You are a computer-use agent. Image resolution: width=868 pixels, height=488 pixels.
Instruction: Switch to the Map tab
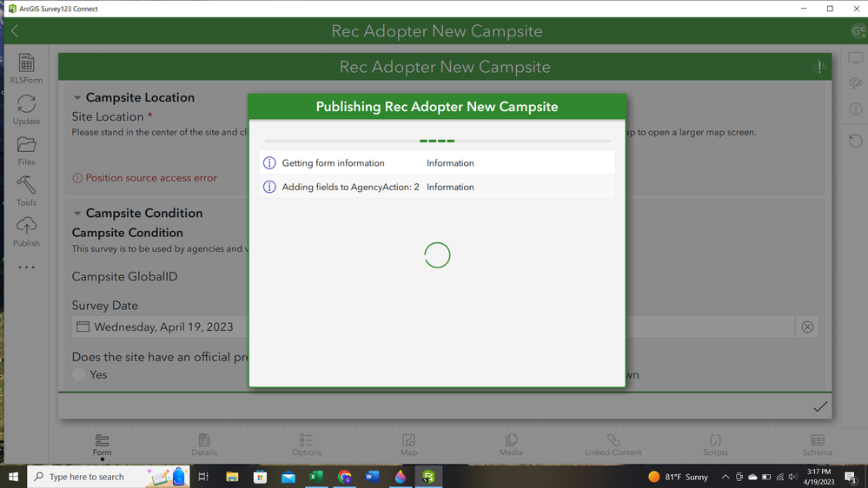tap(408, 445)
